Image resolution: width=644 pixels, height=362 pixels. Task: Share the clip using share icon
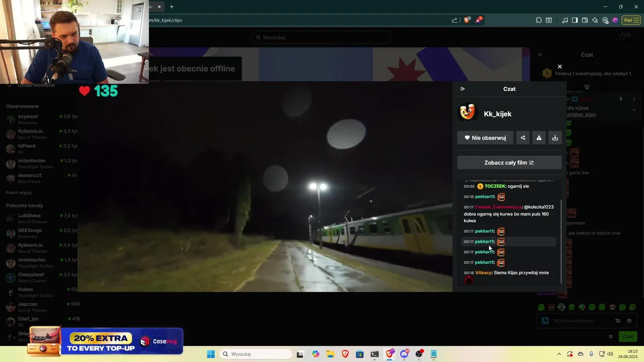click(523, 138)
